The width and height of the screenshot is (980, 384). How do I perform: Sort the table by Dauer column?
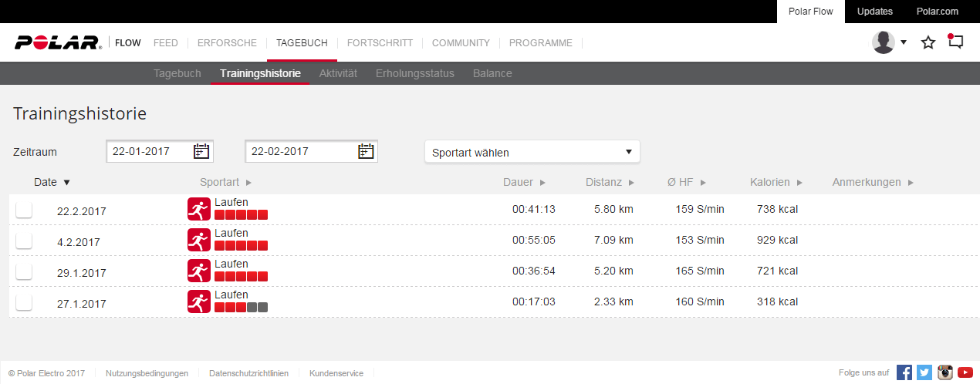tap(524, 183)
